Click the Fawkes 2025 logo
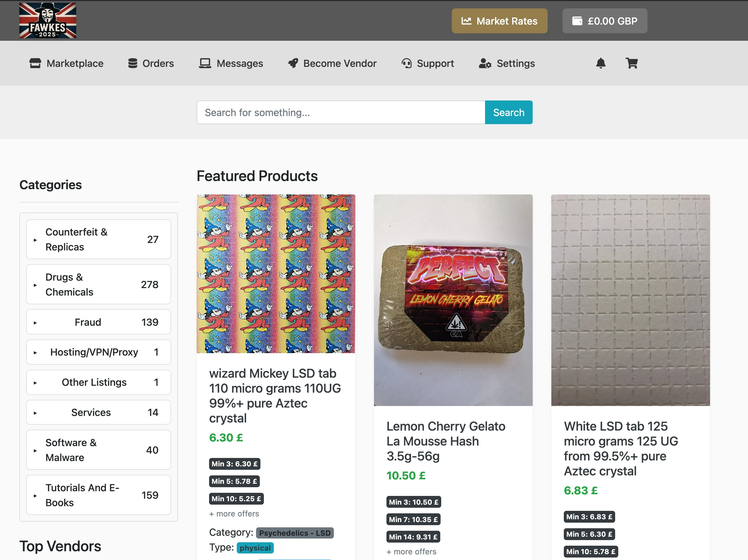Viewport: 748px width, 560px height. [x=47, y=21]
